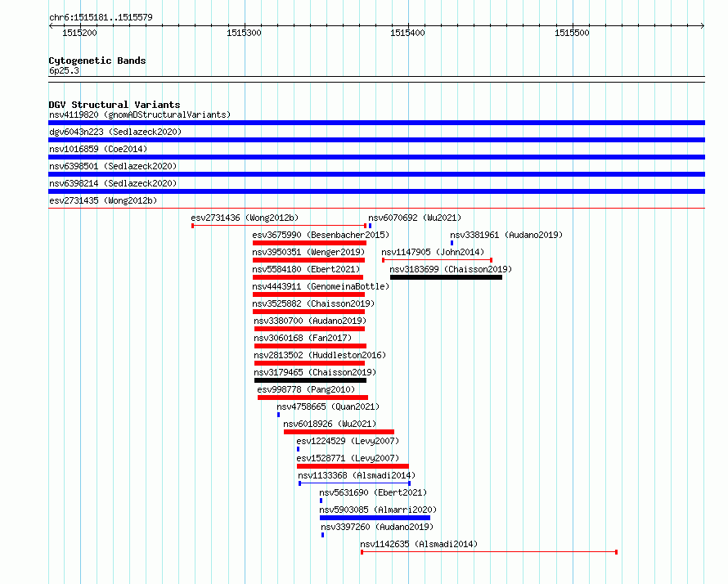Screen dimensions: 728x584
Task: Click the 1515400 ruler tick label
Action: click(407, 33)
